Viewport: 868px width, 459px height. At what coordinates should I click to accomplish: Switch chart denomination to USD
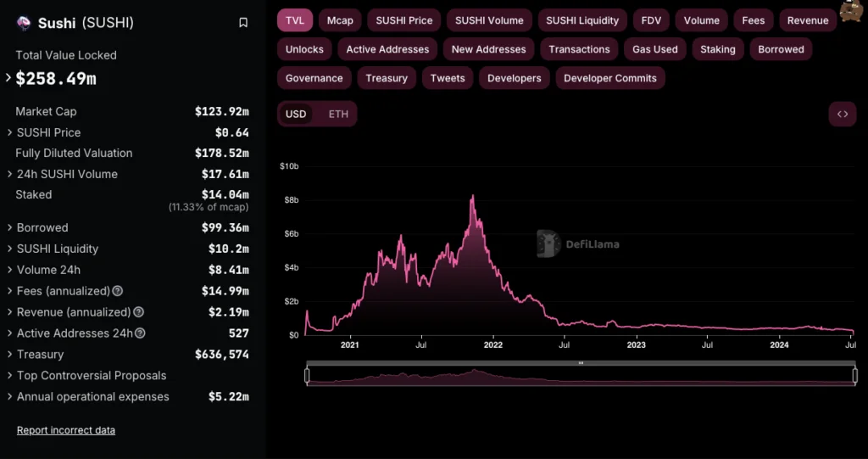[296, 115]
